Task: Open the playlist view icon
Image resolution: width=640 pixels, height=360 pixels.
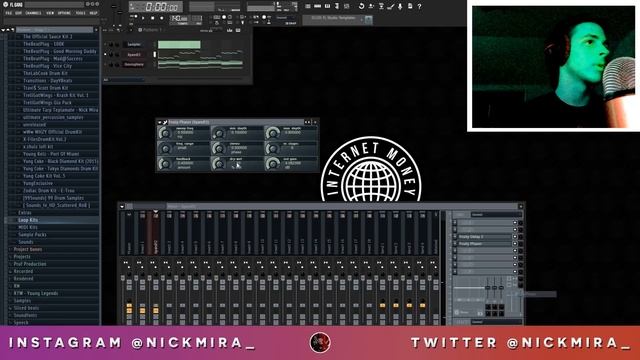Action: click(x=308, y=7)
